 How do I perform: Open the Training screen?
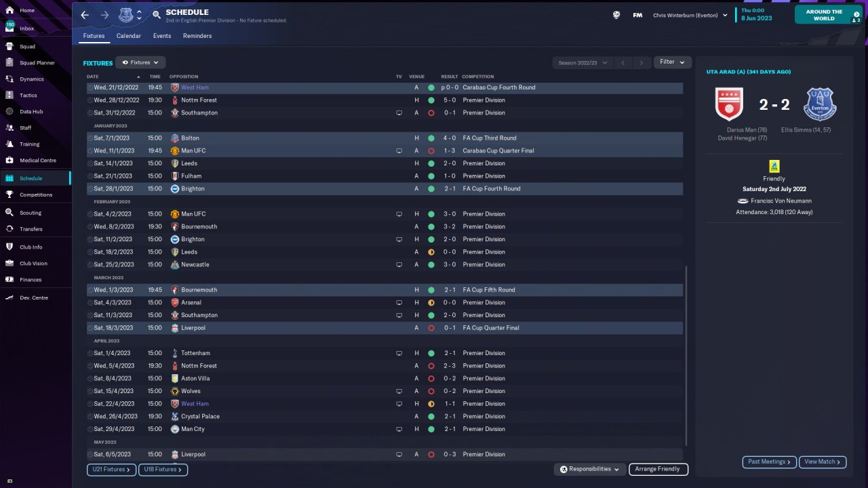[x=29, y=144]
